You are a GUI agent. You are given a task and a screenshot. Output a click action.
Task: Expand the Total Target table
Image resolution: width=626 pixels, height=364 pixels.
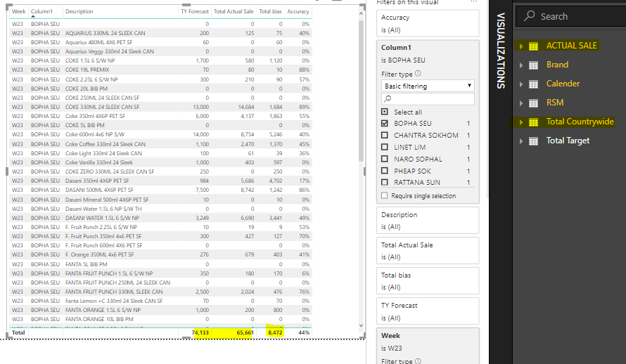pos(521,141)
